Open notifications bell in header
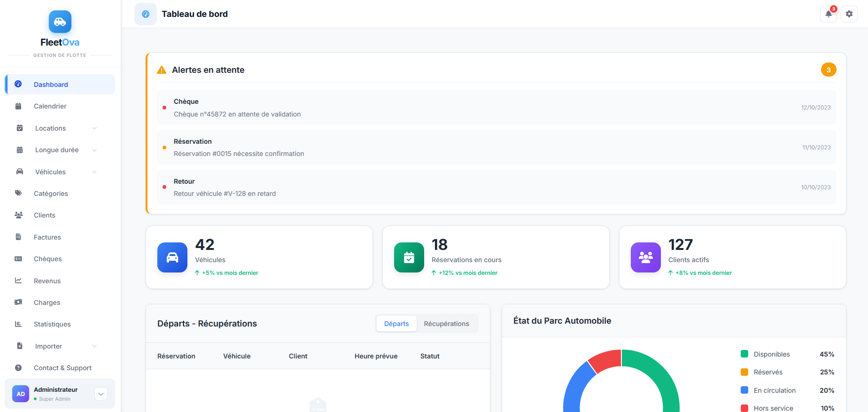Screen dimensions: 868x412 (829, 14)
